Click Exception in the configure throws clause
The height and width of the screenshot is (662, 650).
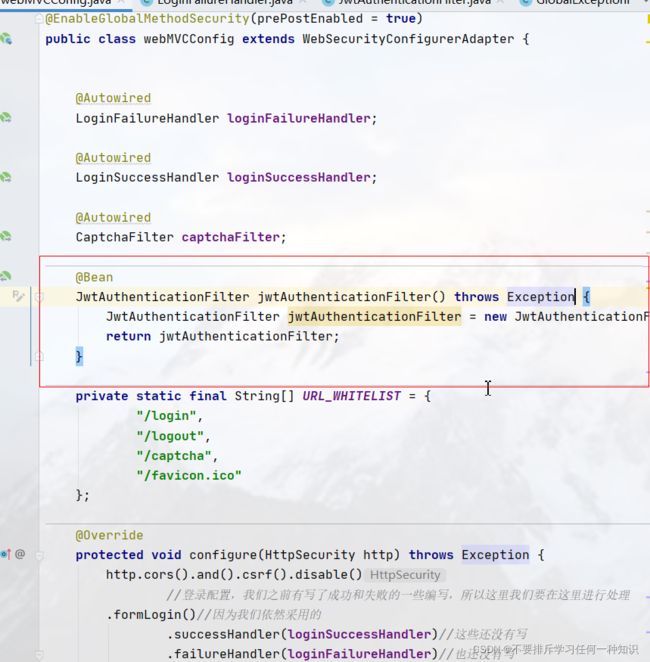point(495,555)
